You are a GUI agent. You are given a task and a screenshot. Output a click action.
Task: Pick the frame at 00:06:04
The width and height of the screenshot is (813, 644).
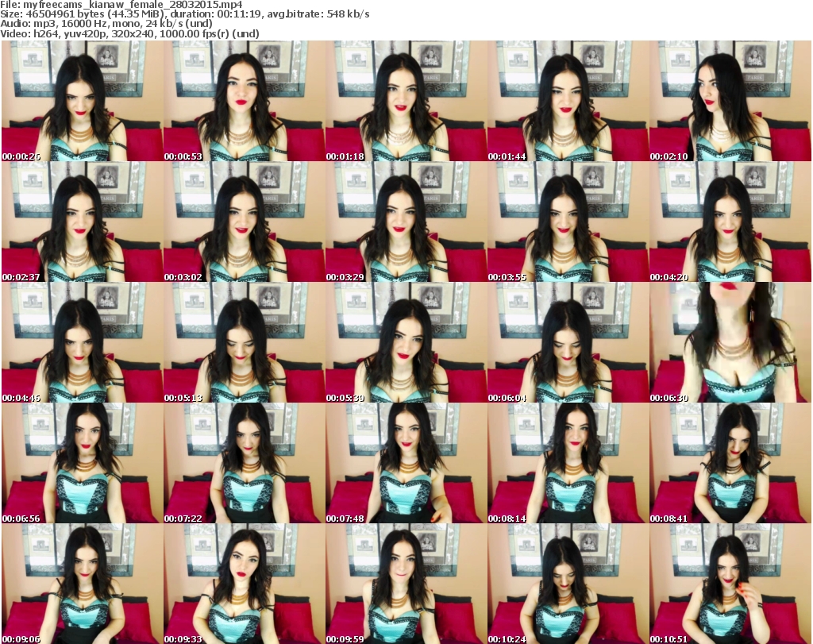click(x=568, y=342)
